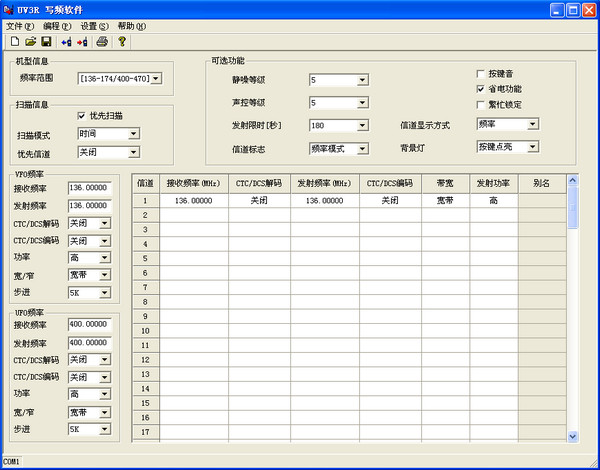The image size is (600, 470).
Task: Check the 繁忙锁定 checkbox
Action: coord(481,104)
